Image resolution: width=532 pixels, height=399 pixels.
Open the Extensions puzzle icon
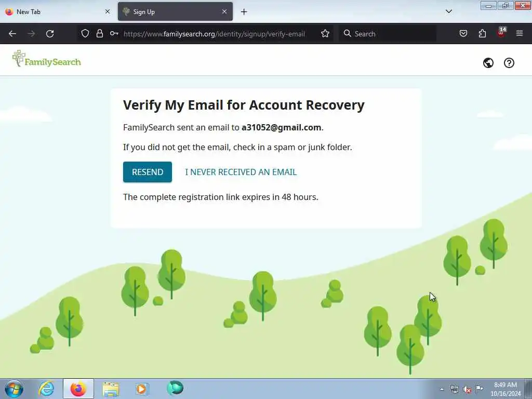(x=482, y=33)
